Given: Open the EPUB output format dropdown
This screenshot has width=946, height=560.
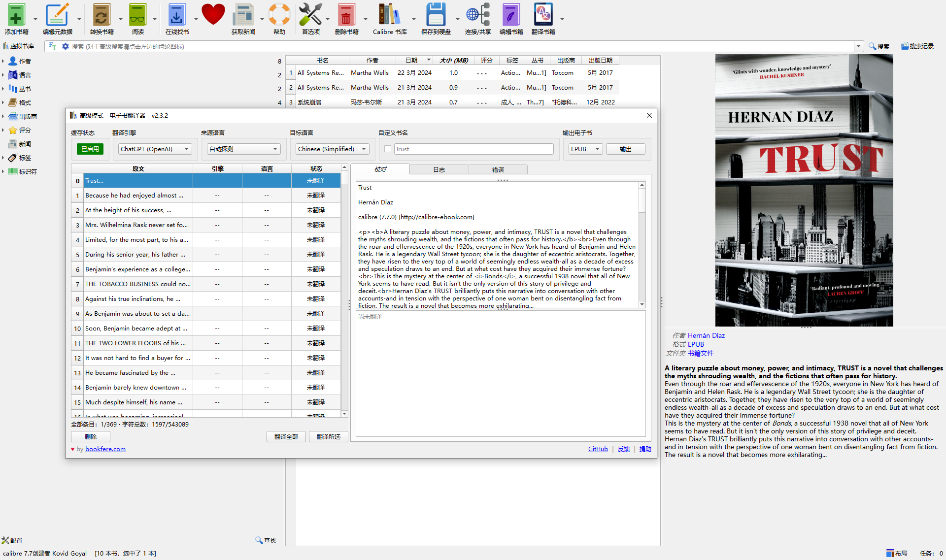Looking at the screenshot, I should 585,149.
